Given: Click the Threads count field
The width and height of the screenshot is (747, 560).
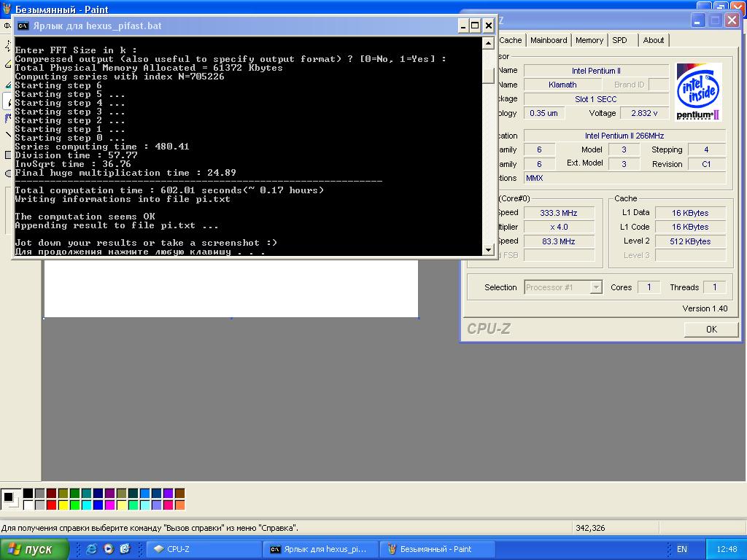Looking at the screenshot, I should (715, 287).
